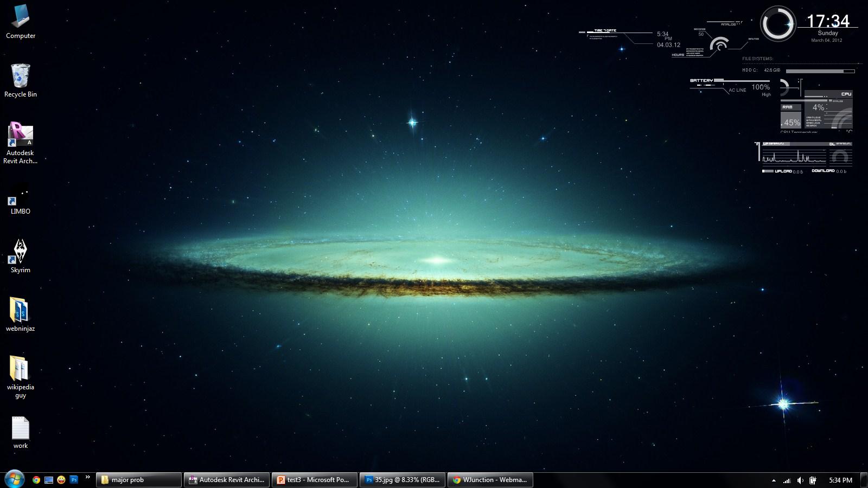
Task: Click the Show desktop quick launch icon
Action: (49, 480)
